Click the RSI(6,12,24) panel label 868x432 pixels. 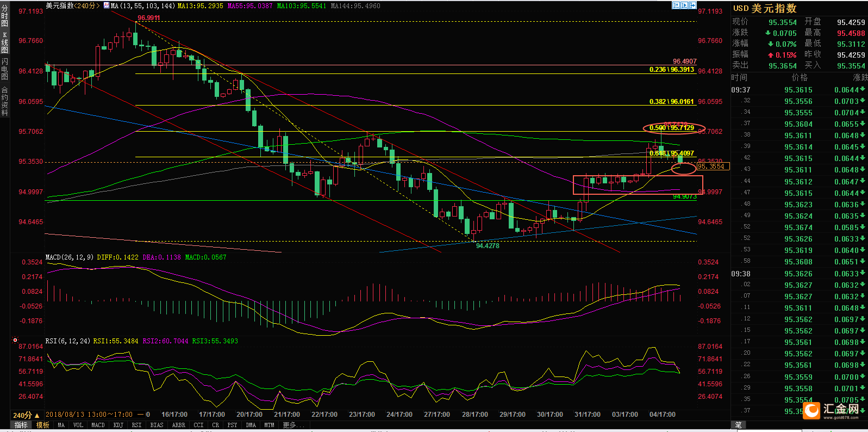pyautogui.click(x=68, y=341)
